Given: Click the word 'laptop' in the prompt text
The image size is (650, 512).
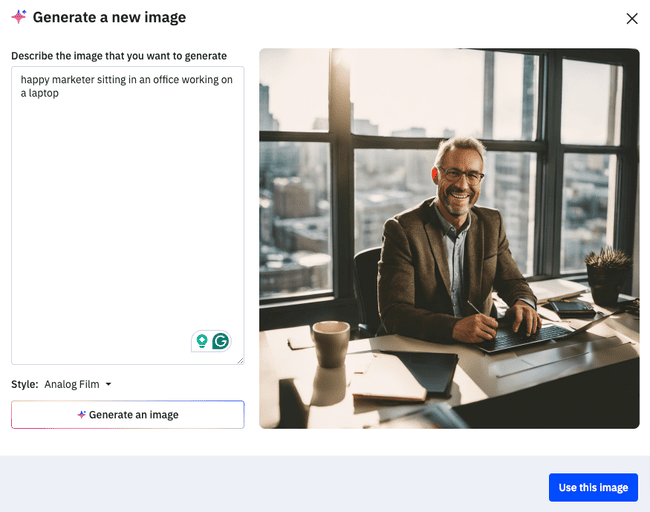Looking at the screenshot, I should [44, 93].
